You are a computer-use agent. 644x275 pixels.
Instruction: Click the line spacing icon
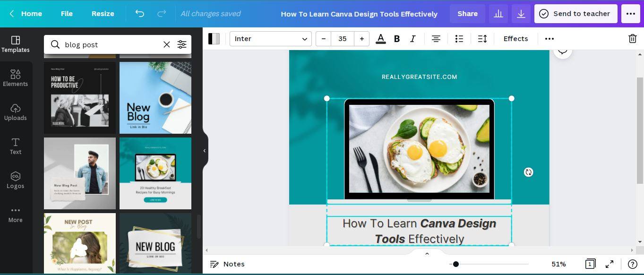(482, 39)
